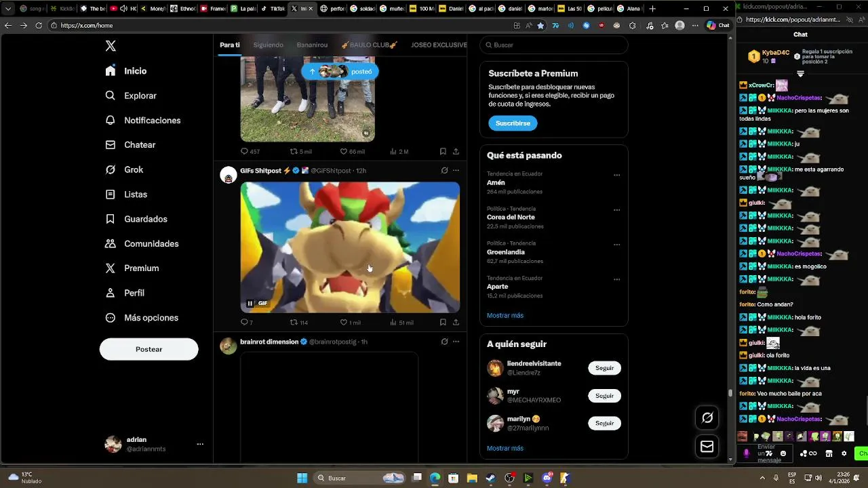Open the adrian account menu dots
Viewport: 868px width, 488px height.
[x=200, y=444]
